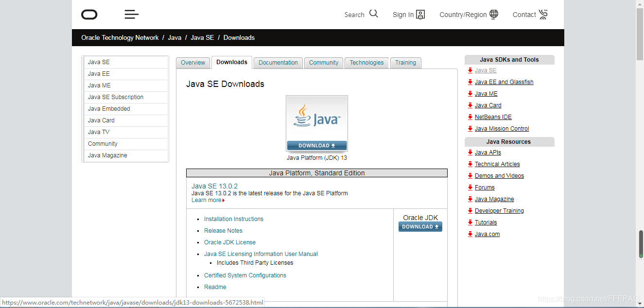
Task: Click red arrow icon beside Technical Articles
Action: [470, 164]
